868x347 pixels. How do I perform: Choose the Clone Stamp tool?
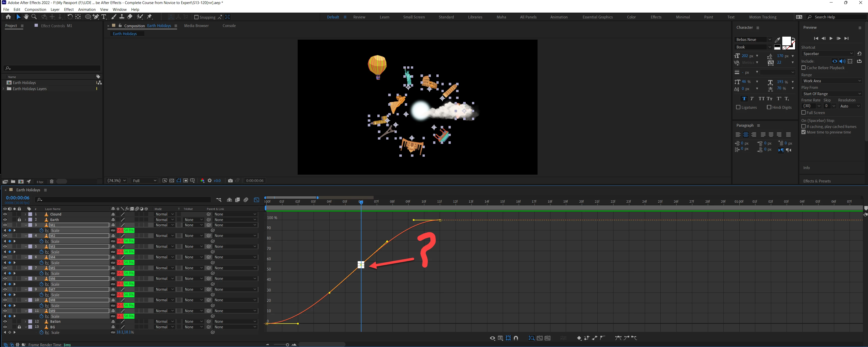122,17
